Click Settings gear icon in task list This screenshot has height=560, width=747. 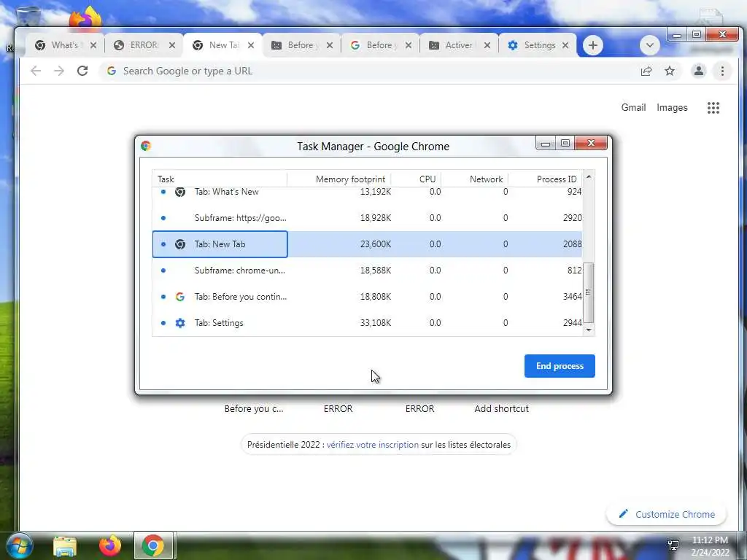tap(180, 323)
